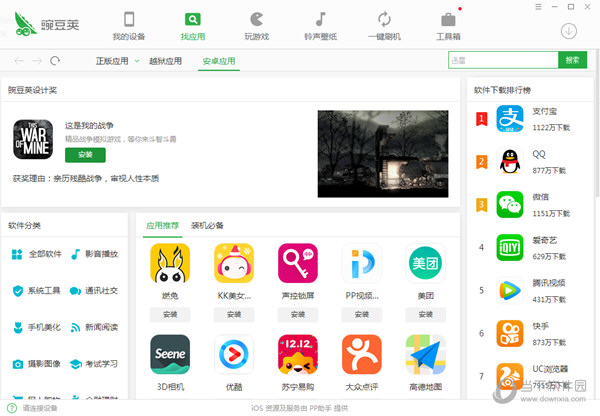600x416 pixels.
Task: Refresh the page with reload icon
Action: [x=55, y=60]
